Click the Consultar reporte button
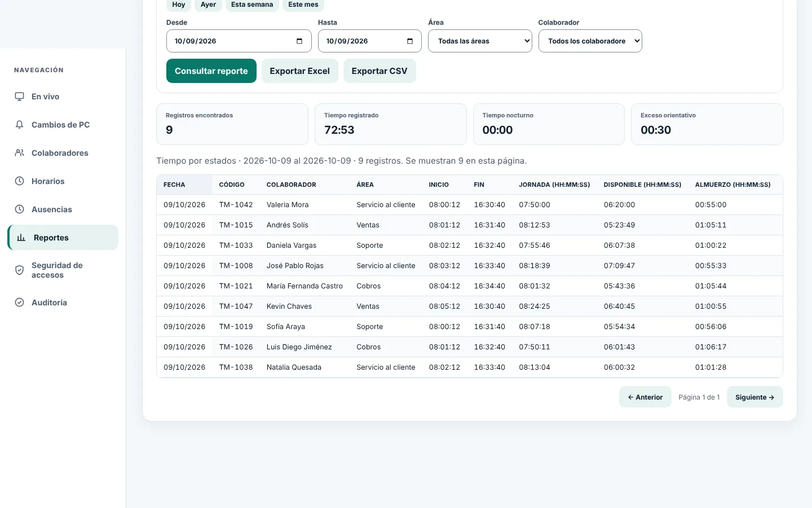The image size is (812, 508). [211, 71]
